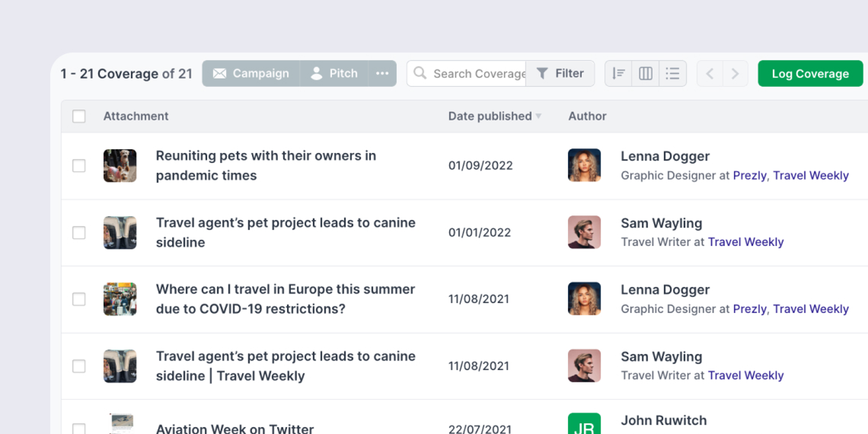Viewport: 868px width, 434px height.
Task: Click the Campaign envelope icon
Action: (x=221, y=73)
